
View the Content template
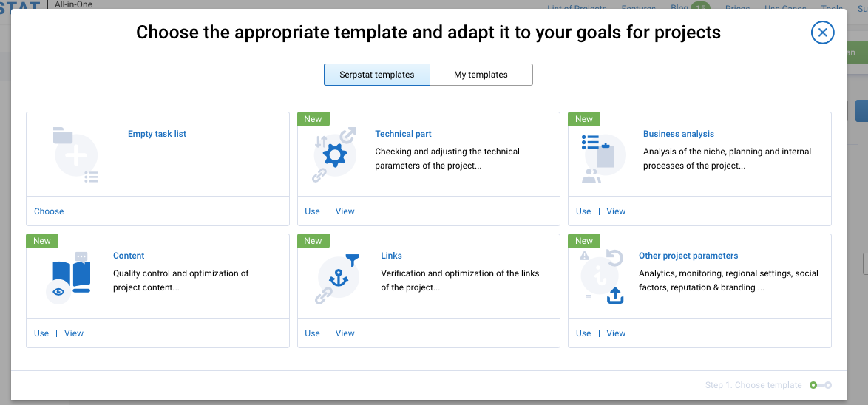click(74, 333)
